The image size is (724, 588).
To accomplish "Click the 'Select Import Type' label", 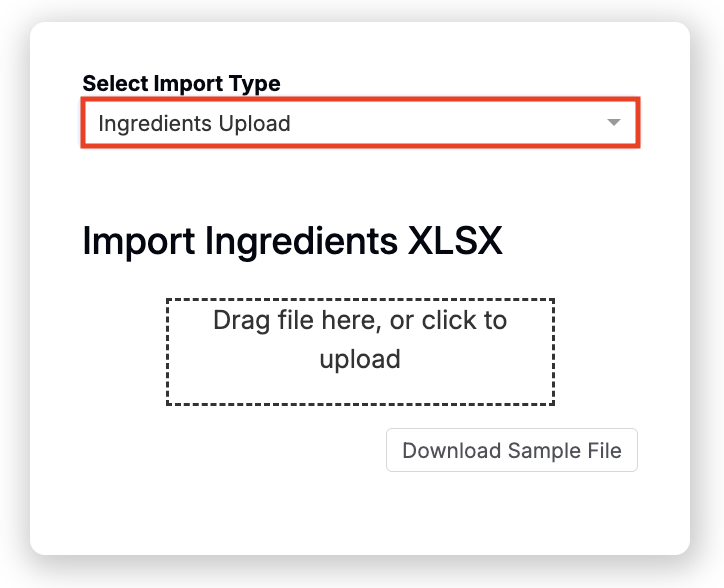I will (181, 83).
